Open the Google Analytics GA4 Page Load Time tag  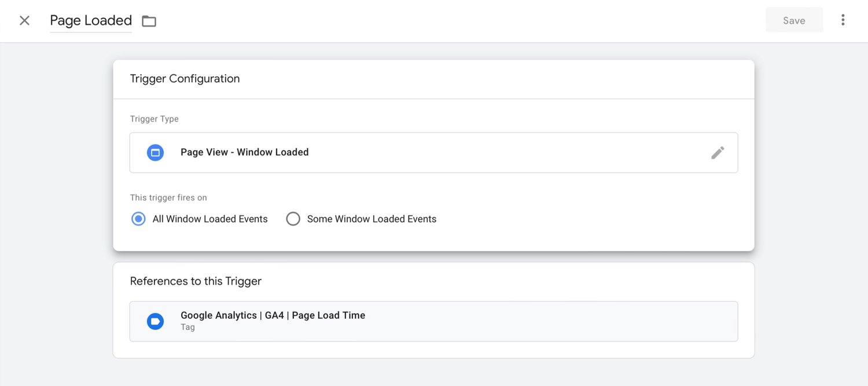coord(273,315)
